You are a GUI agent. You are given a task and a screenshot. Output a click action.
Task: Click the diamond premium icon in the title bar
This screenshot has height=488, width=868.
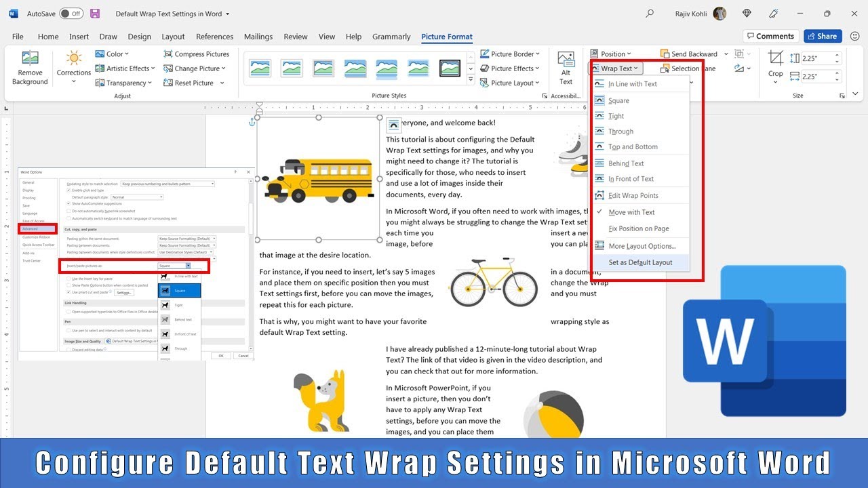click(x=747, y=14)
